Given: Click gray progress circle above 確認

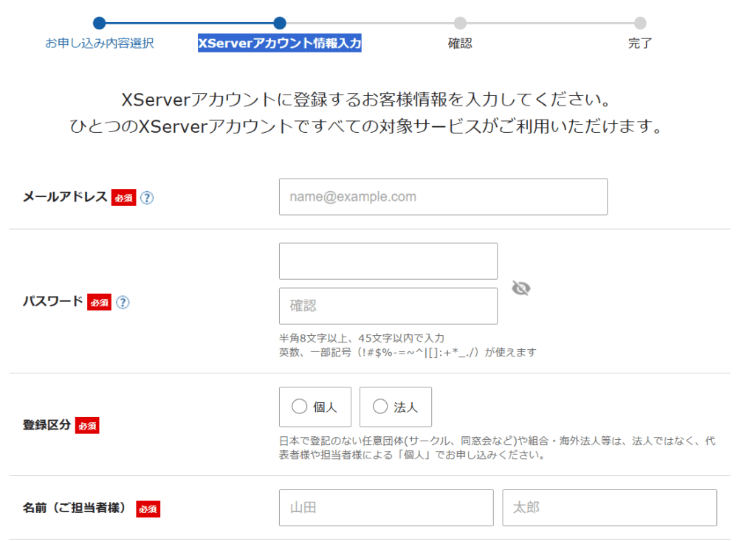Looking at the screenshot, I should click(x=460, y=23).
